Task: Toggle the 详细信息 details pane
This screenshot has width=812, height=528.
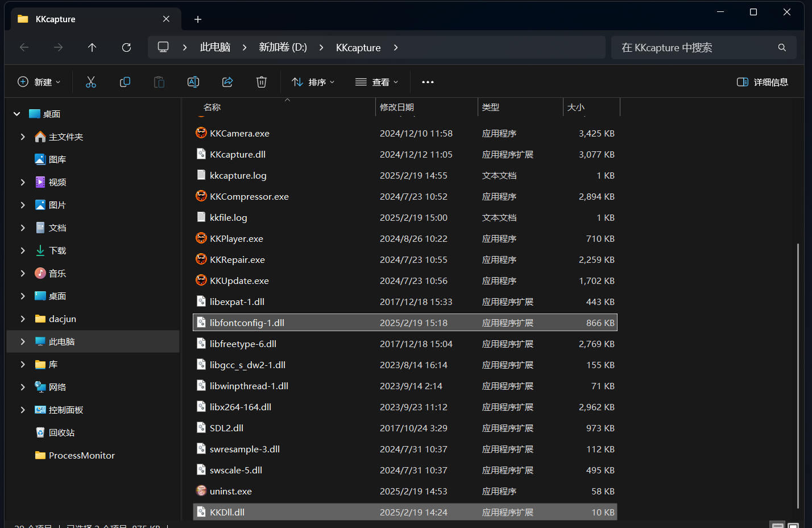Action: 762,82
